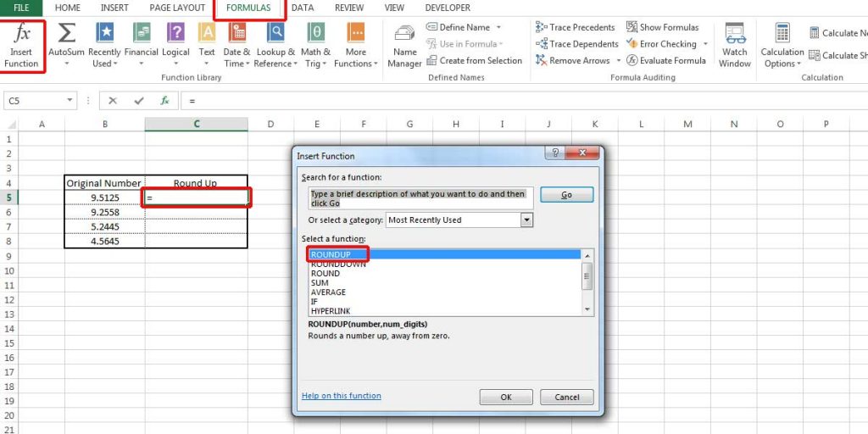Cancel formula entry with X icon
The image size is (868, 434).
pyautogui.click(x=113, y=101)
